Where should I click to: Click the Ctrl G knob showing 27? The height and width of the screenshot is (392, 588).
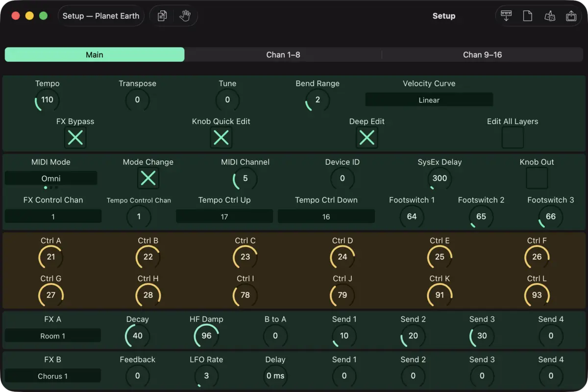point(51,295)
